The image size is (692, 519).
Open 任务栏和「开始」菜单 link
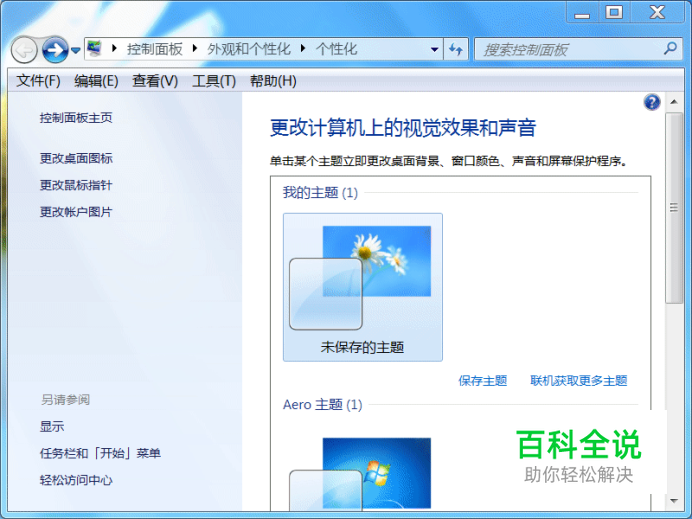pos(100,454)
